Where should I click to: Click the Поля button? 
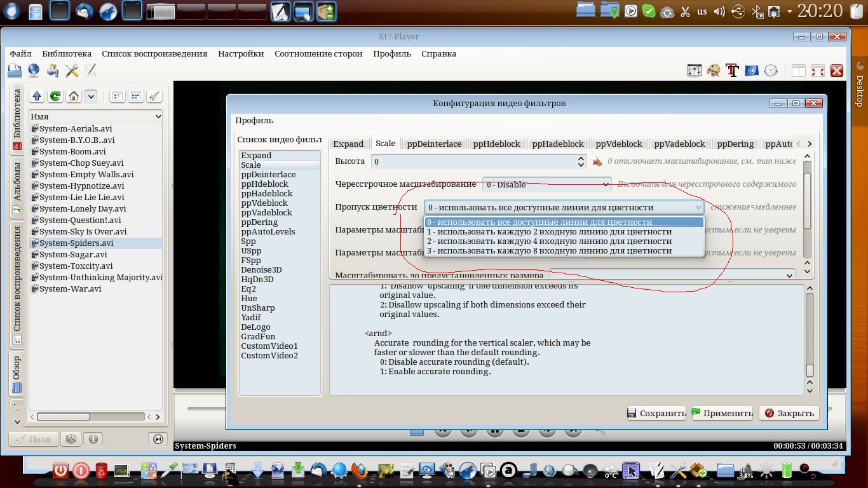point(33,438)
